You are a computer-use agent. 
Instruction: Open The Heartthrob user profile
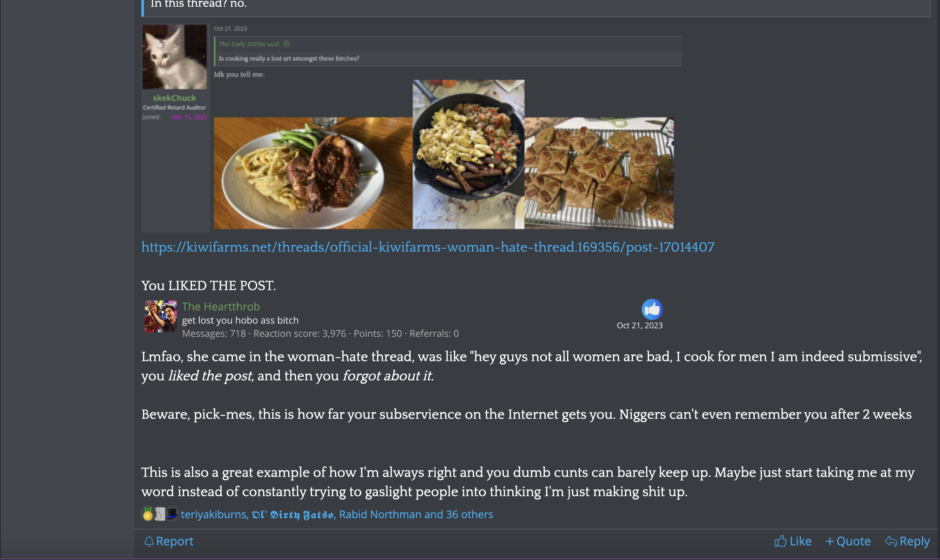[x=221, y=306]
